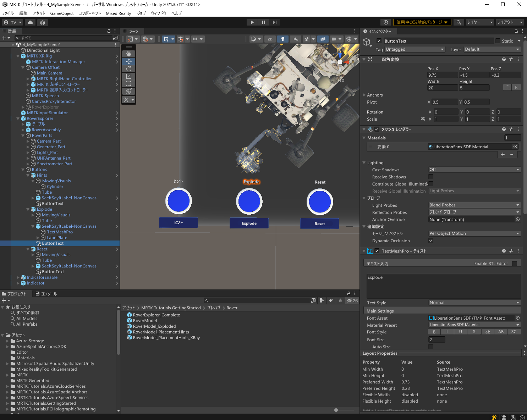Image resolution: width=527 pixels, height=420 pixels.
Task: Toggle Receive Shadows checkbox
Action: pyautogui.click(x=431, y=177)
